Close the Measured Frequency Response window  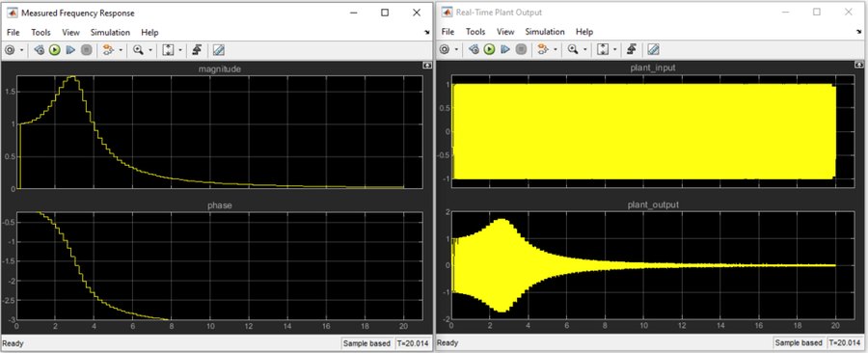click(417, 13)
